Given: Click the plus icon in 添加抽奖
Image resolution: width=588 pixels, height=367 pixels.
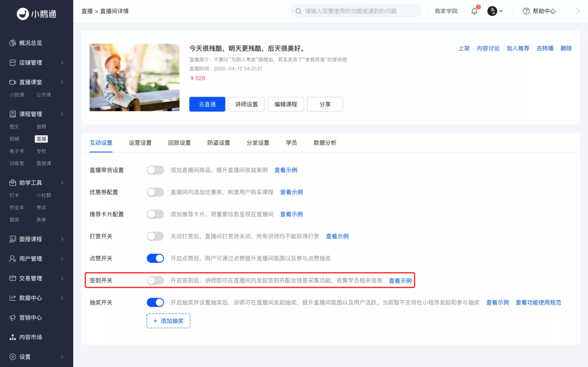Looking at the screenshot, I should pos(155,321).
